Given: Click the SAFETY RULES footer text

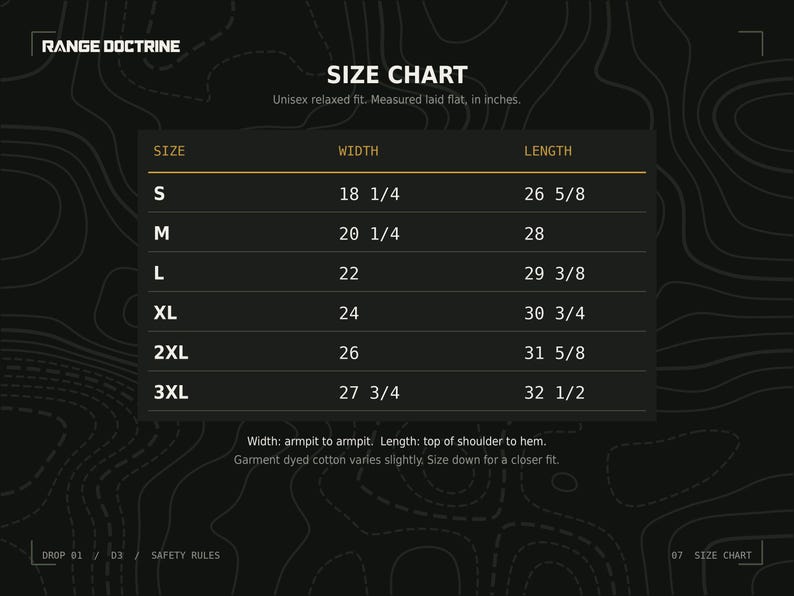Looking at the screenshot, I should (x=185, y=555).
